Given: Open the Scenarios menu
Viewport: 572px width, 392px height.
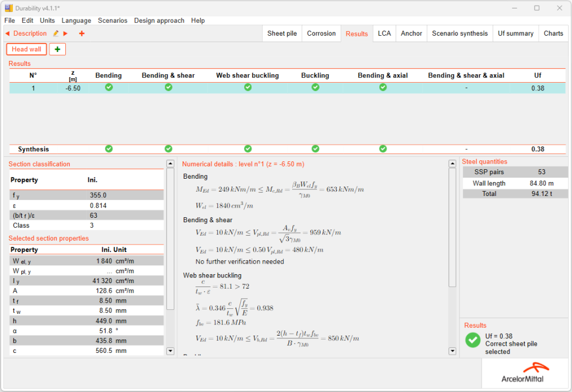Looking at the screenshot, I should tap(112, 21).
